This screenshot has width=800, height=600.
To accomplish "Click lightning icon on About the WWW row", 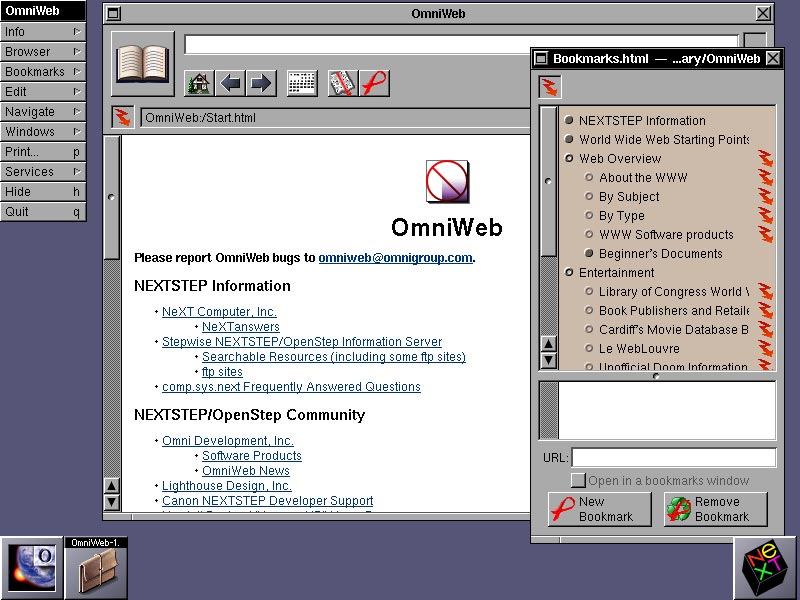I will coord(765,178).
